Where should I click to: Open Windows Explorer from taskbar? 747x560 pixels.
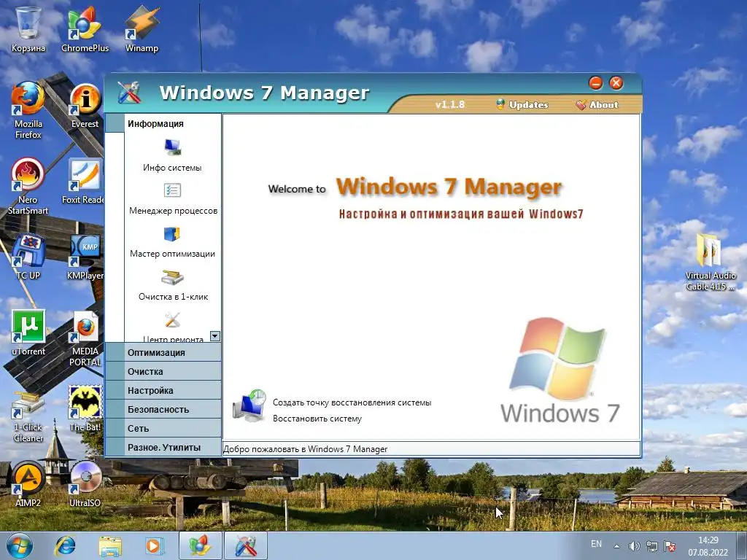110,545
